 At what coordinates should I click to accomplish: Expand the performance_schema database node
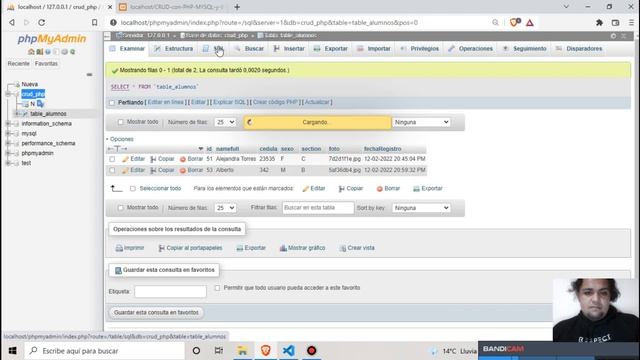click(x=8, y=143)
